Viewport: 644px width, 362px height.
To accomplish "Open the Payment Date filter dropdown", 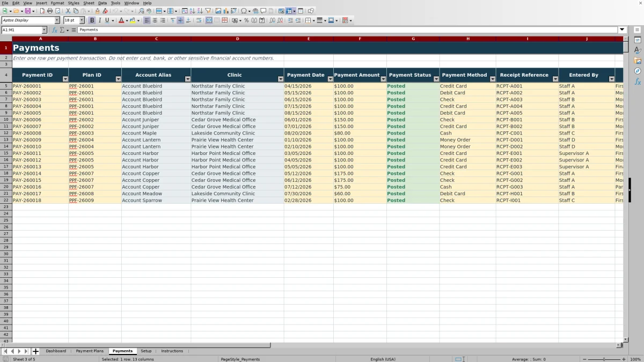I will point(330,79).
